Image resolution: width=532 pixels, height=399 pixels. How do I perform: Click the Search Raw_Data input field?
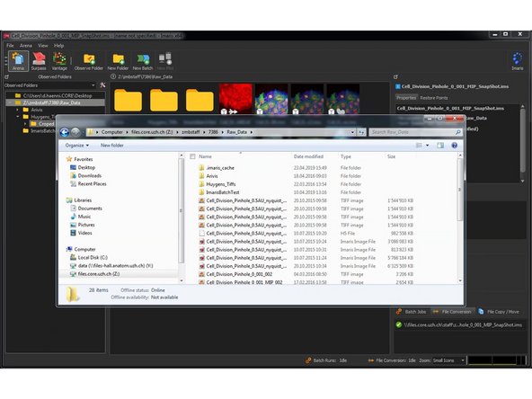pyautogui.click(x=412, y=132)
